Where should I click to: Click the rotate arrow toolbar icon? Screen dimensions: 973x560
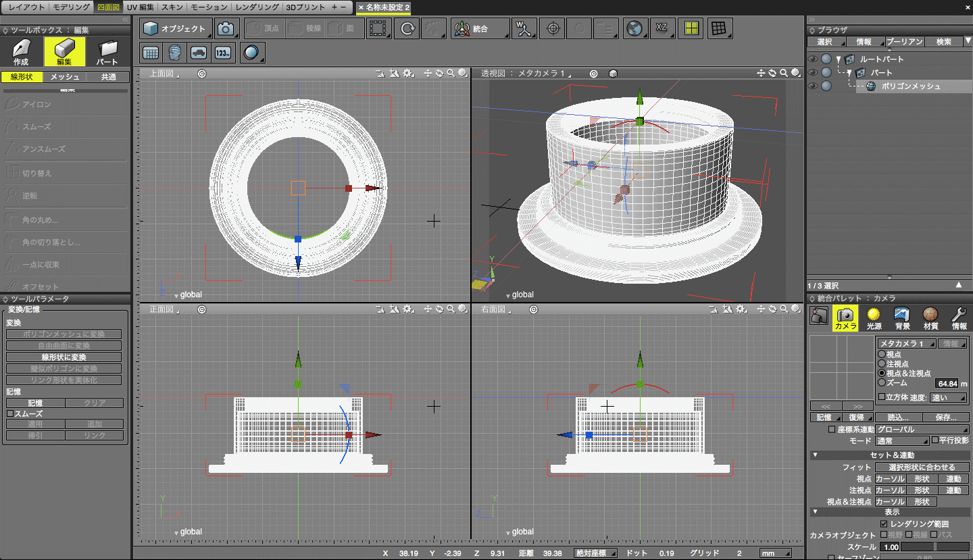coord(407,28)
